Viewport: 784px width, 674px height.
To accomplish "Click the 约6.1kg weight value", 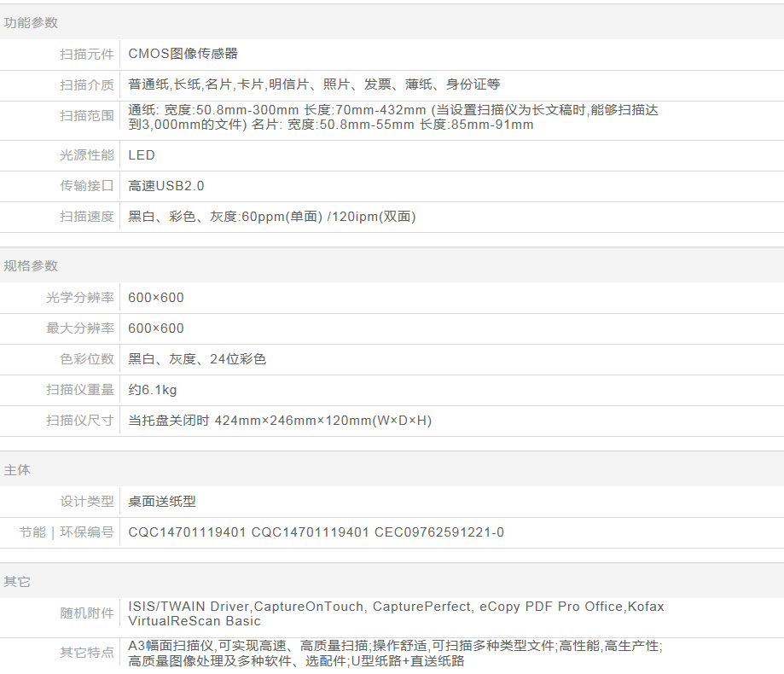I will click(153, 390).
